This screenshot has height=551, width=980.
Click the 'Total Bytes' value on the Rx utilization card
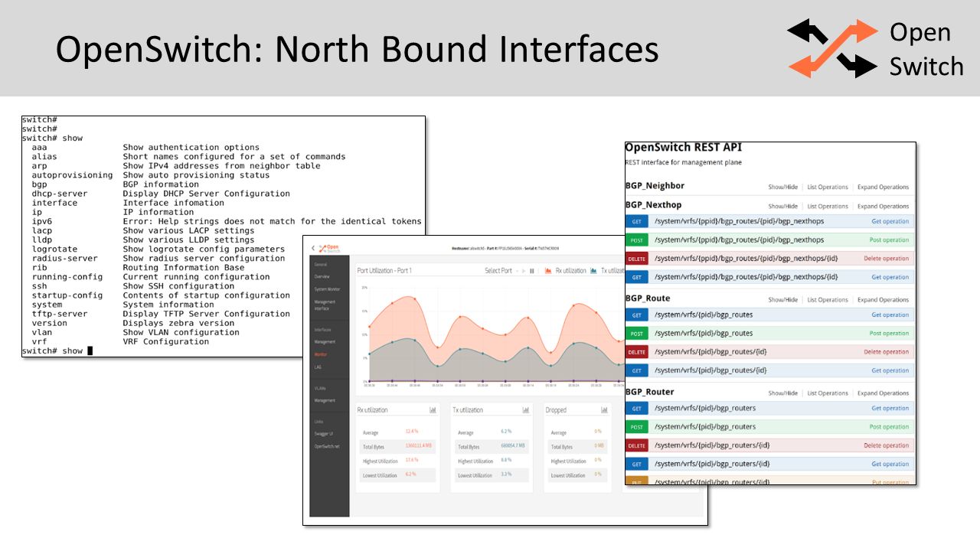(419, 446)
